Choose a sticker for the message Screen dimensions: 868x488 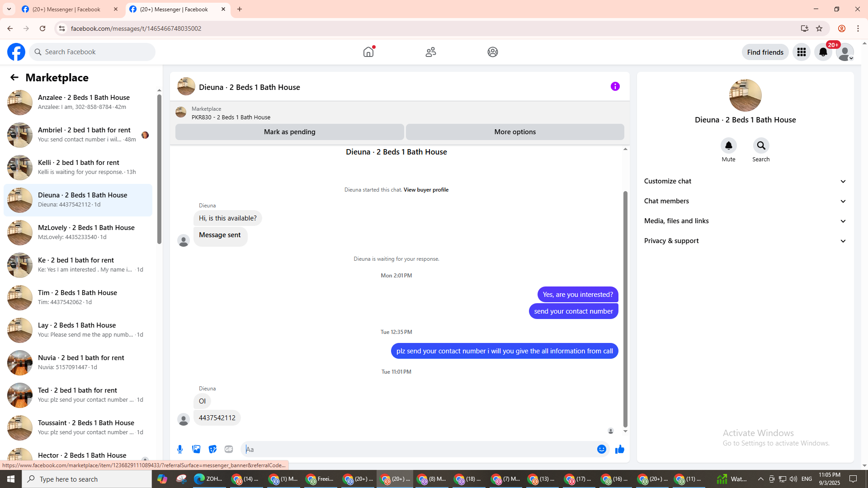(212, 449)
